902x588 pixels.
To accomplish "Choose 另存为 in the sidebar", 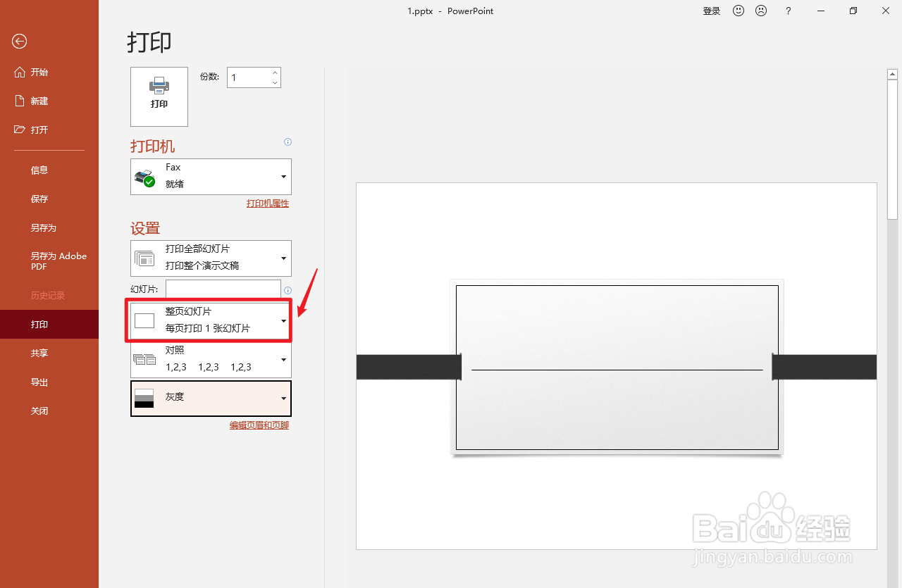I will [x=49, y=228].
